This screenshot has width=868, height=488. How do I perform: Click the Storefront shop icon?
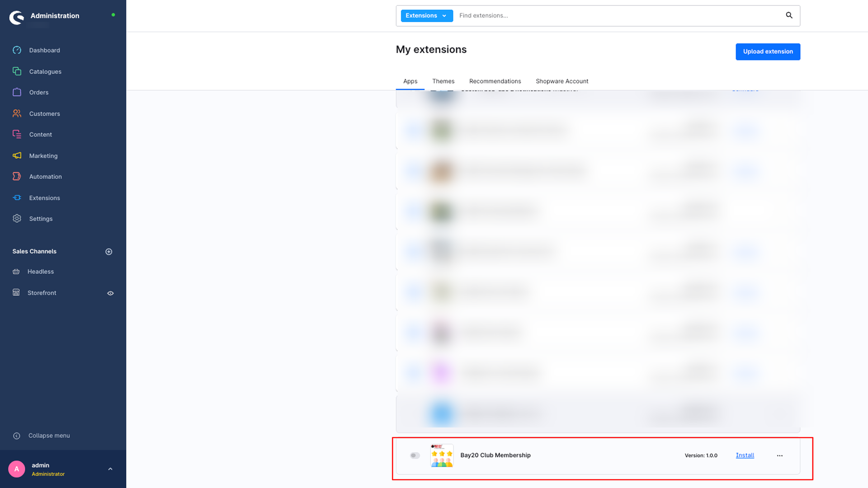coord(16,292)
